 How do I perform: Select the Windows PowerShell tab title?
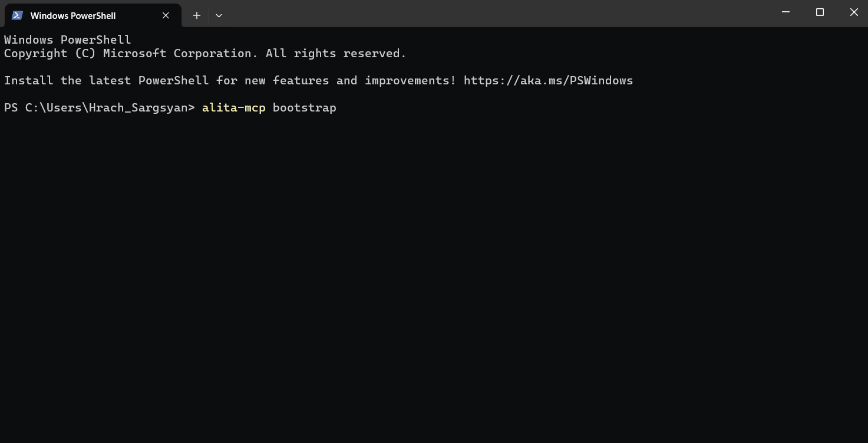pos(73,15)
